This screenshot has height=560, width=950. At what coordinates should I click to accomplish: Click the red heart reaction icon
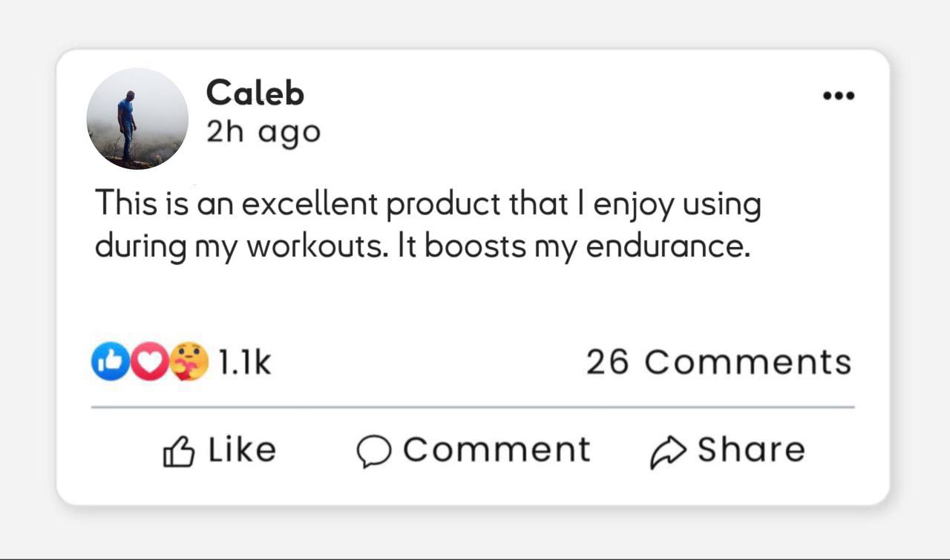[x=150, y=362]
